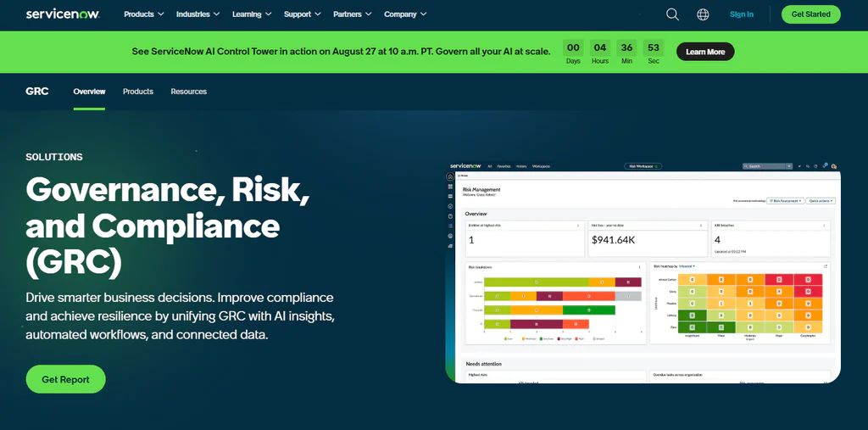Click the countdown Min value "36"

click(626, 47)
